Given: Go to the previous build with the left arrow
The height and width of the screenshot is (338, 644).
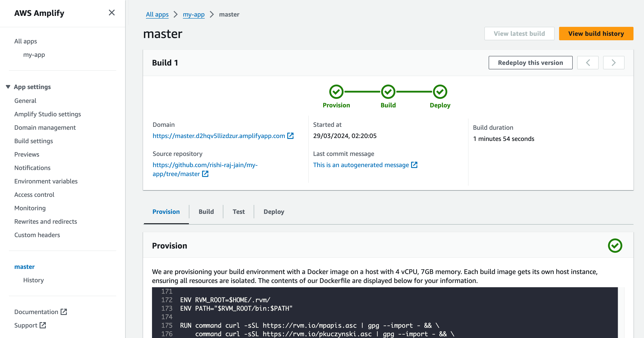Looking at the screenshot, I should point(588,63).
